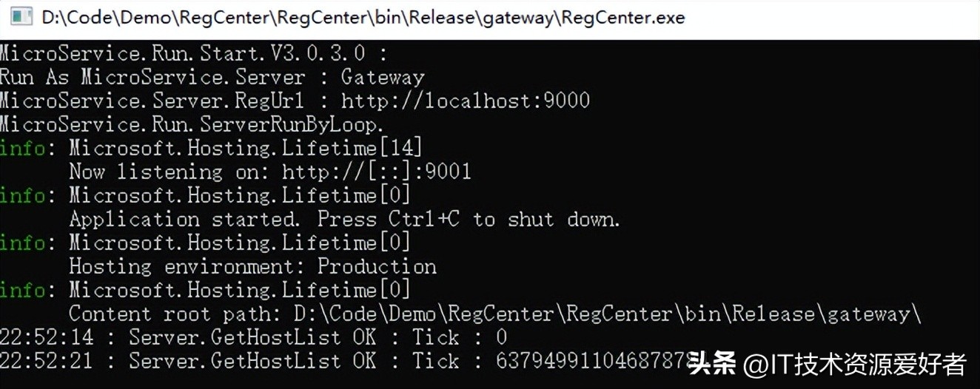
Task: Click the long Tick number on the last line
Action: (x=592, y=362)
